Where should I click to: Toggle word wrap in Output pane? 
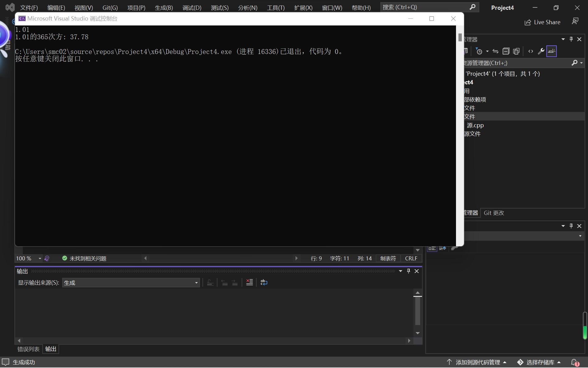tap(264, 282)
